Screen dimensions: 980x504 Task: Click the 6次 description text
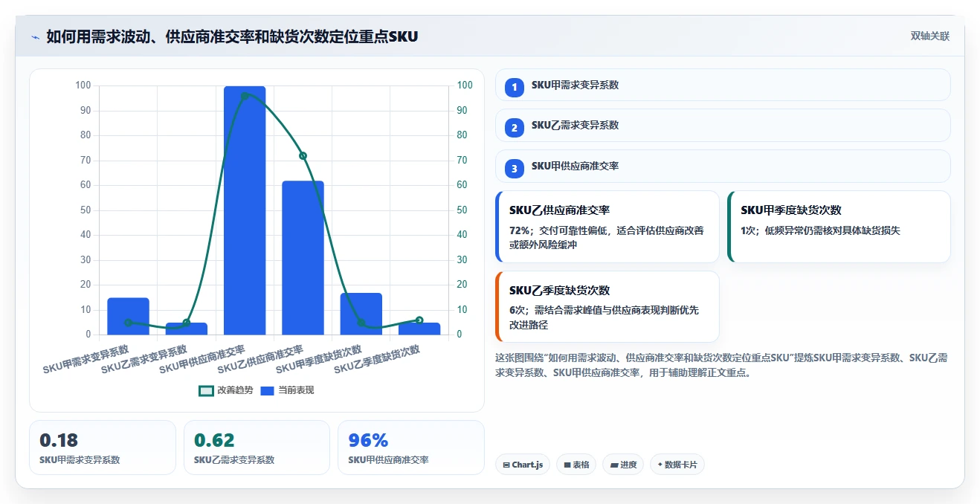click(x=604, y=317)
